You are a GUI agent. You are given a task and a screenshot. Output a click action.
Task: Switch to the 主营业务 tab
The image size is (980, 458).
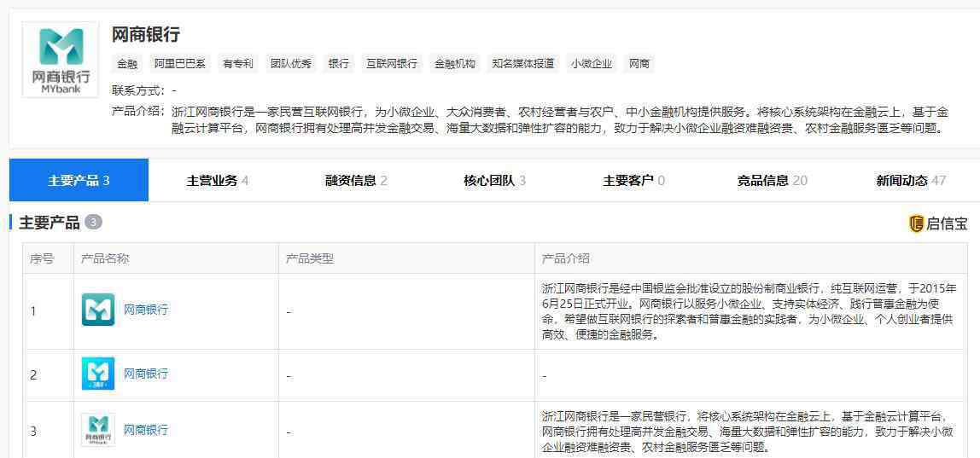(x=218, y=181)
